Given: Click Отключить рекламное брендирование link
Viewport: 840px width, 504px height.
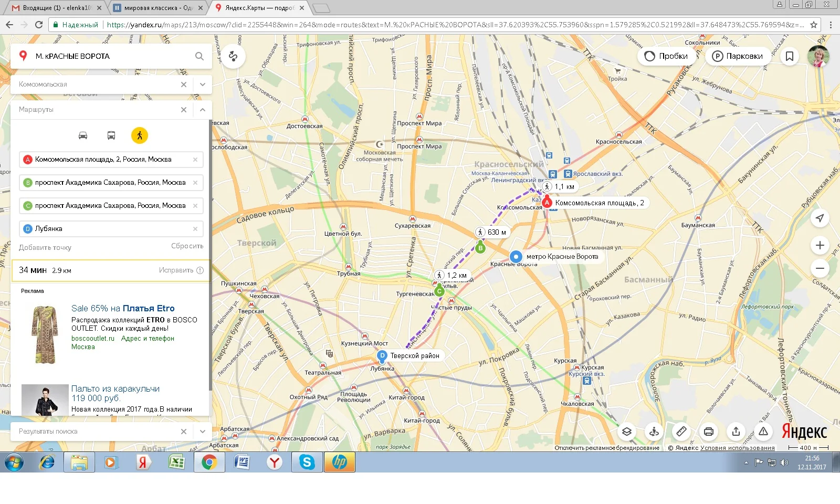Looking at the screenshot, I should click(x=607, y=448).
